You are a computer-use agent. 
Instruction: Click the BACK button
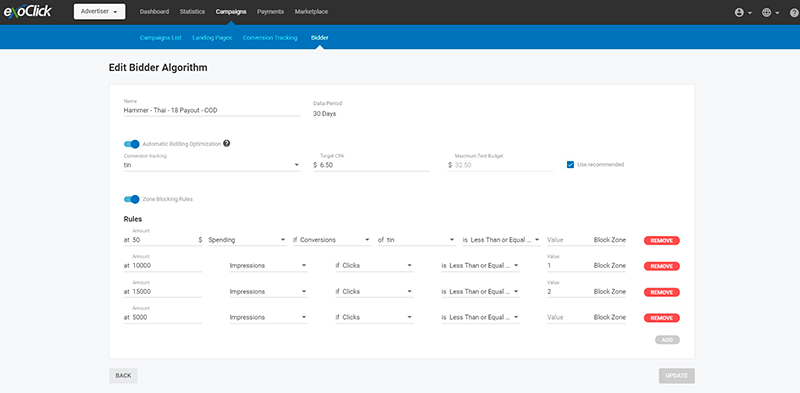point(123,376)
